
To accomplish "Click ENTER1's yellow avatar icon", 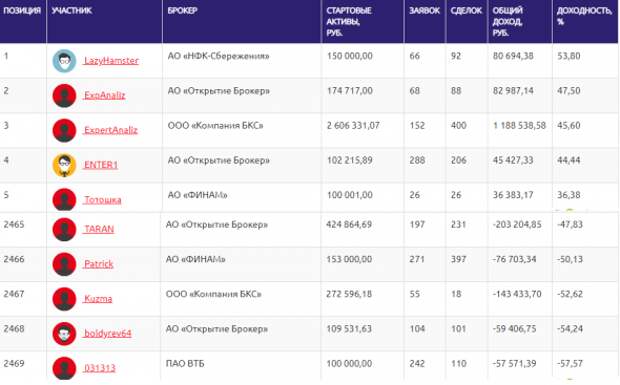I will 64,165.
